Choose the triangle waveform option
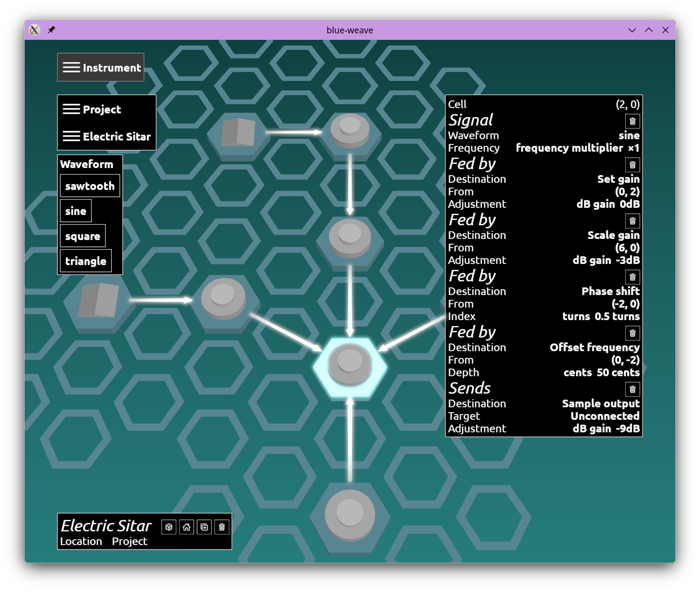 point(86,261)
